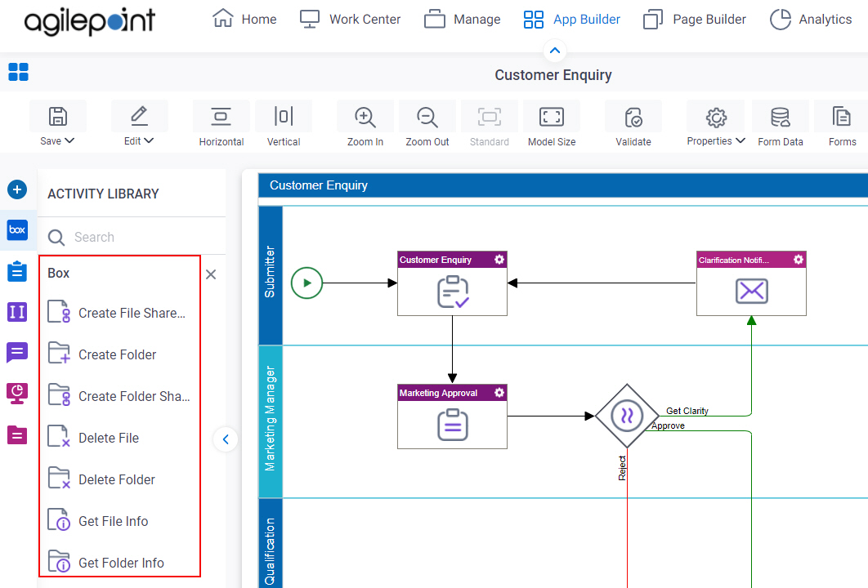This screenshot has height=588, width=868.
Task: Select the decision gateway diamond
Action: point(627,416)
